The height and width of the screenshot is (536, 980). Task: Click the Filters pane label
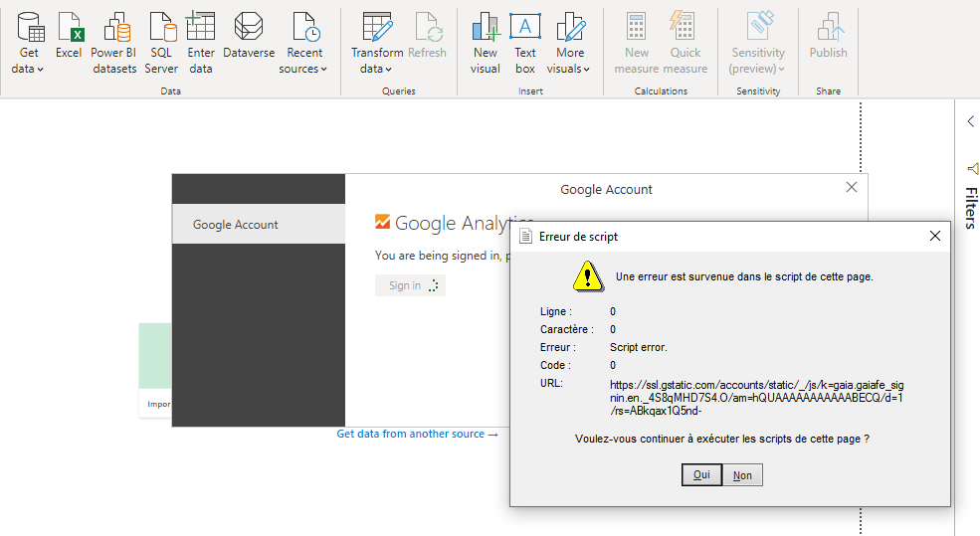point(971,208)
